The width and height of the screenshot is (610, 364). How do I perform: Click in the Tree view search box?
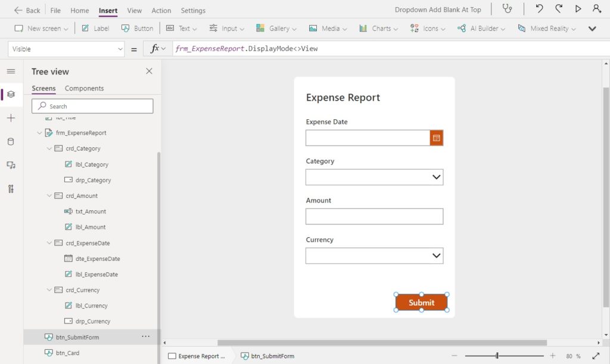click(x=92, y=106)
